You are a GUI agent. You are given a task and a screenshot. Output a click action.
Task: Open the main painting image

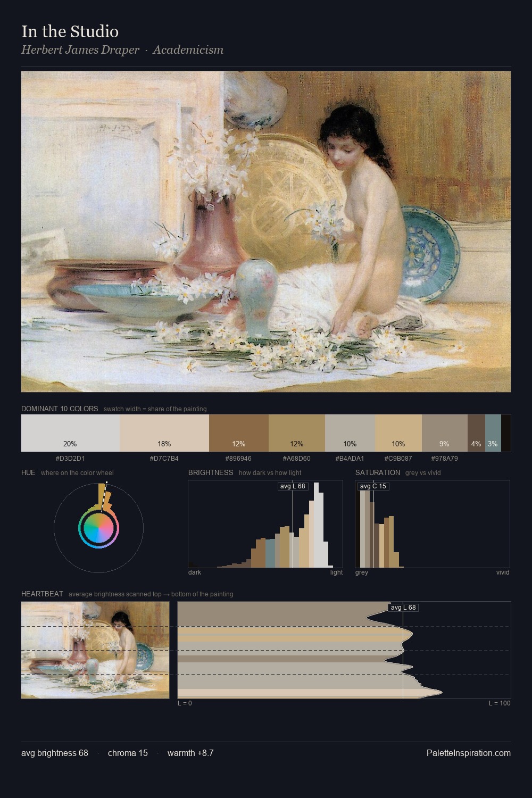pos(266,232)
